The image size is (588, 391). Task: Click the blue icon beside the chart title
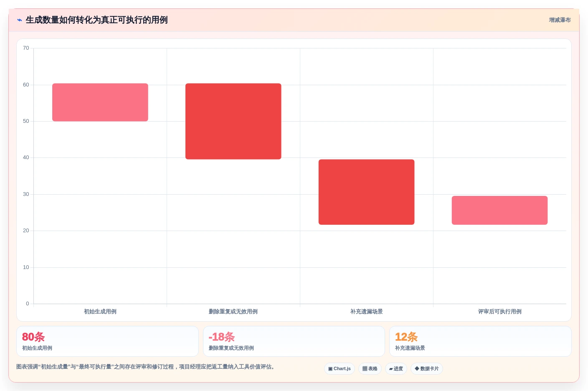(20, 20)
